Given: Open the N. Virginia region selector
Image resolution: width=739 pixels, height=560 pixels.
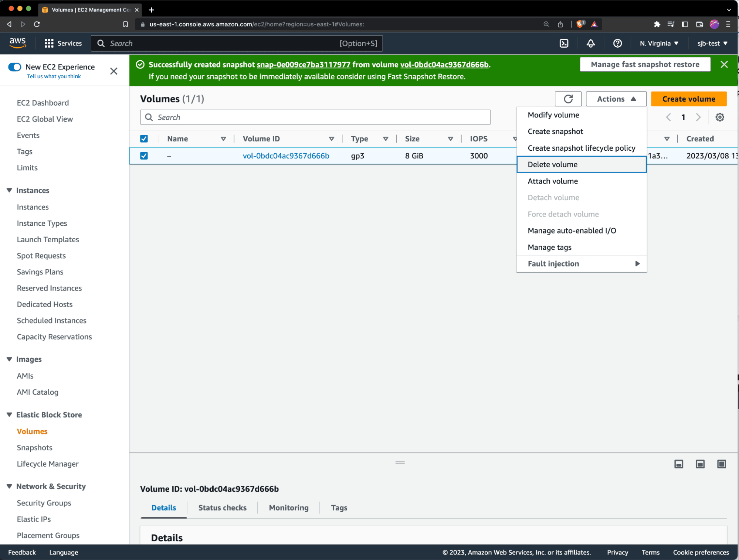Looking at the screenshot, I should click(659, 44).
